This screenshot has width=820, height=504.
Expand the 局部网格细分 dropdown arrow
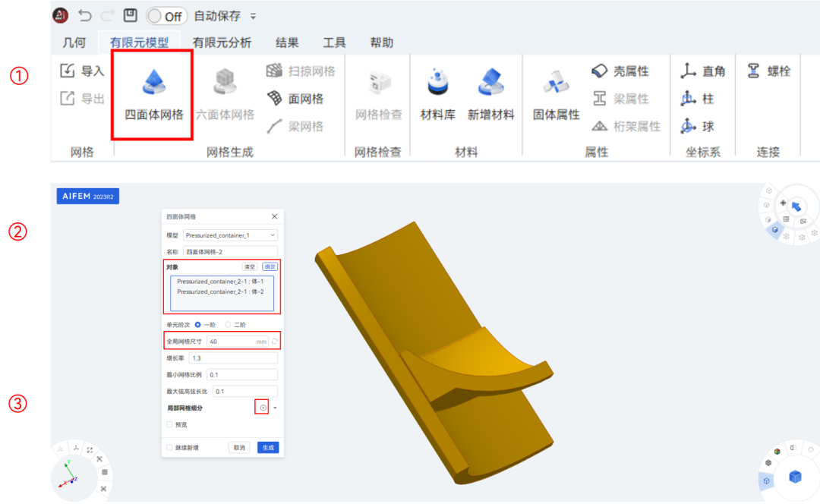pyautogui.click(x=276, y=408)
